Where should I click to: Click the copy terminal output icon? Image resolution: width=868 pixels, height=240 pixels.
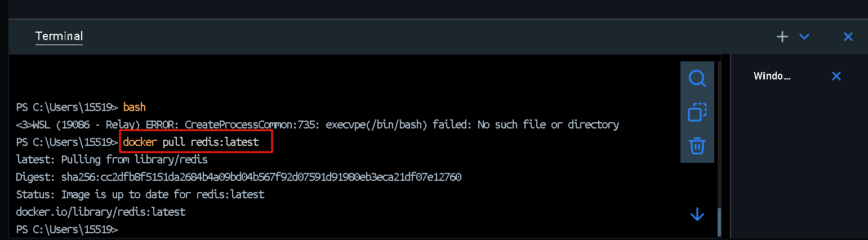tap(697, 112)
